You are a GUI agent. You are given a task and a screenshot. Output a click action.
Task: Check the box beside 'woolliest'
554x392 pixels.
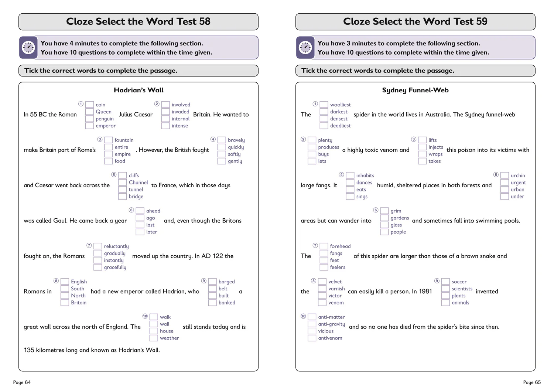click(x=324, y=105)
